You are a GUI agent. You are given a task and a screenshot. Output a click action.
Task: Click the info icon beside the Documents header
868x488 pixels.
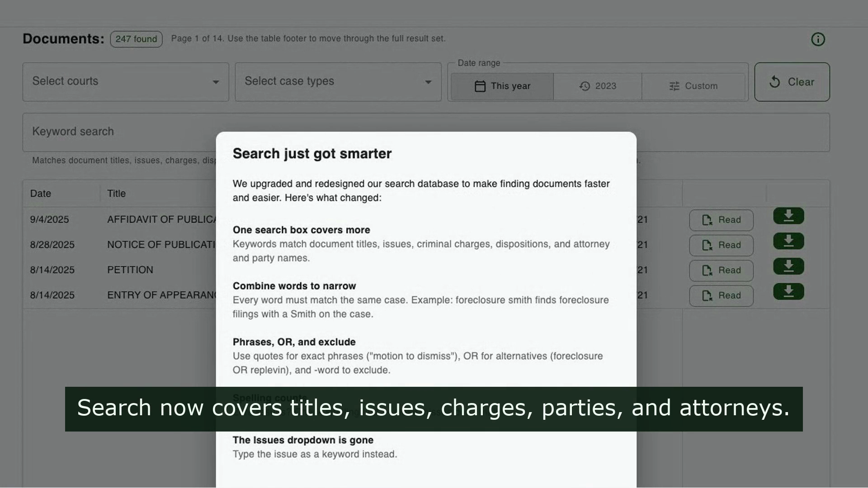pyautogui.click(x=818, y=39)
